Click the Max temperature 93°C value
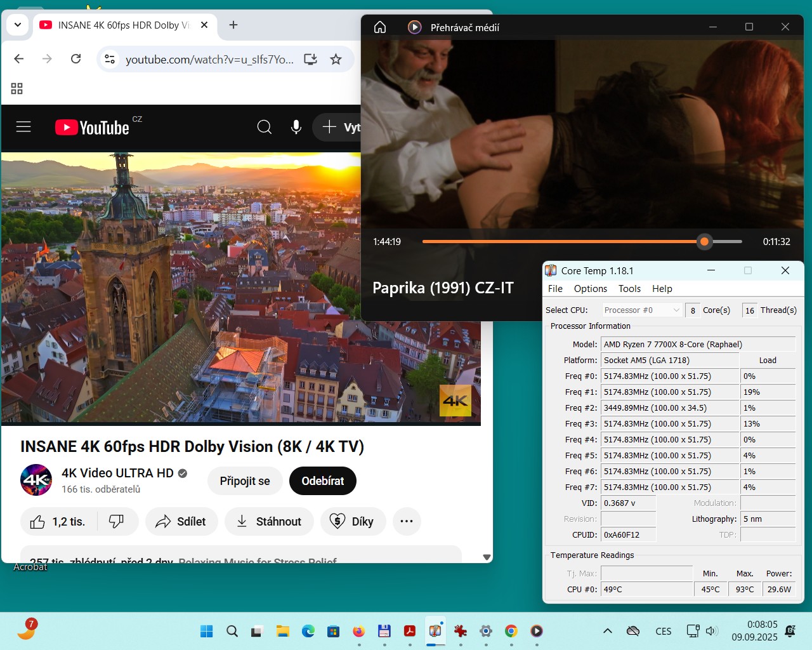 click(745, 589)
